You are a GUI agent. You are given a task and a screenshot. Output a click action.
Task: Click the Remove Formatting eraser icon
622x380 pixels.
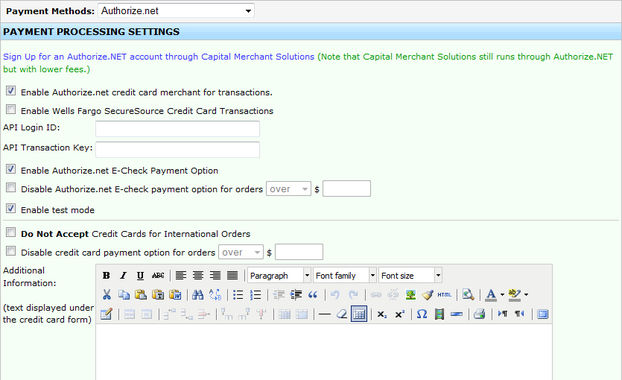click(342, 314)
